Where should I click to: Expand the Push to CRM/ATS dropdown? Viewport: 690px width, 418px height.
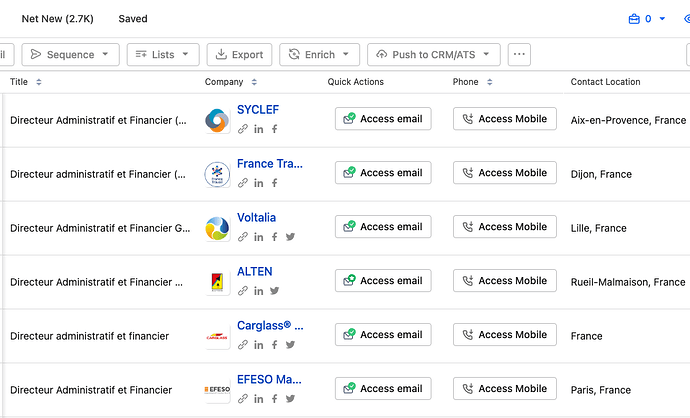coord(434,55)
